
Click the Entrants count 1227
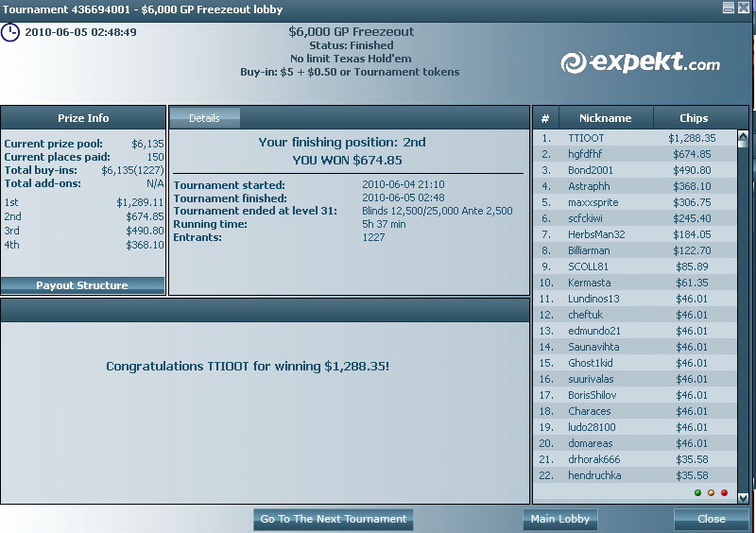(x=373, y=237)
